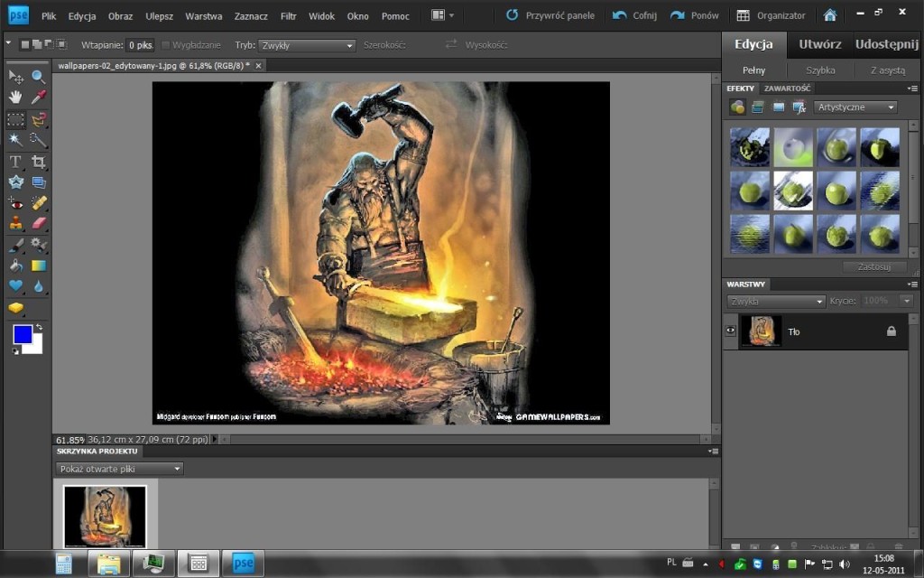
Task: Select the Magic Wand tool
Action: [x=15, y=140]
